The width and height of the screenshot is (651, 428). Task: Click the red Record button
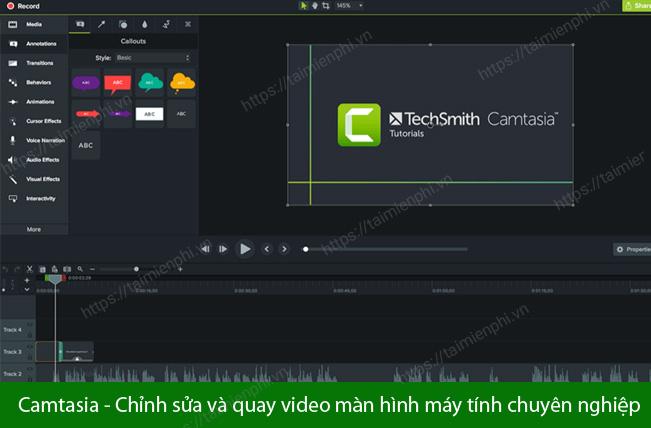[23, 6]
